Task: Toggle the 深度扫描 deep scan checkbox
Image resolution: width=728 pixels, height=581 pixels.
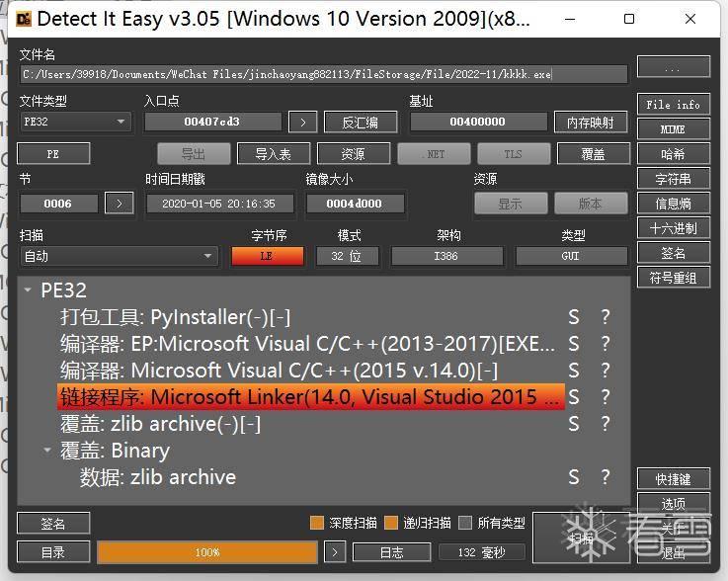Action: (x=317, y=523)
